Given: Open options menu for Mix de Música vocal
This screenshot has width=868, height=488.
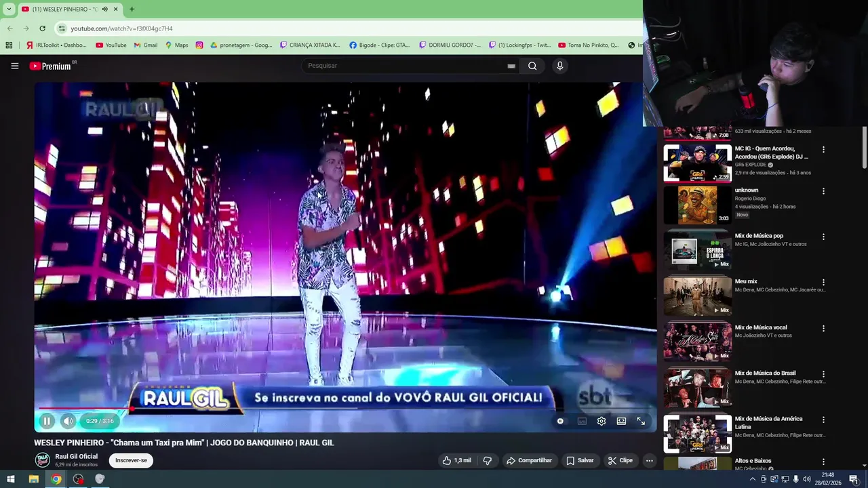Looking at the screenshot, I should pos(823,329).
